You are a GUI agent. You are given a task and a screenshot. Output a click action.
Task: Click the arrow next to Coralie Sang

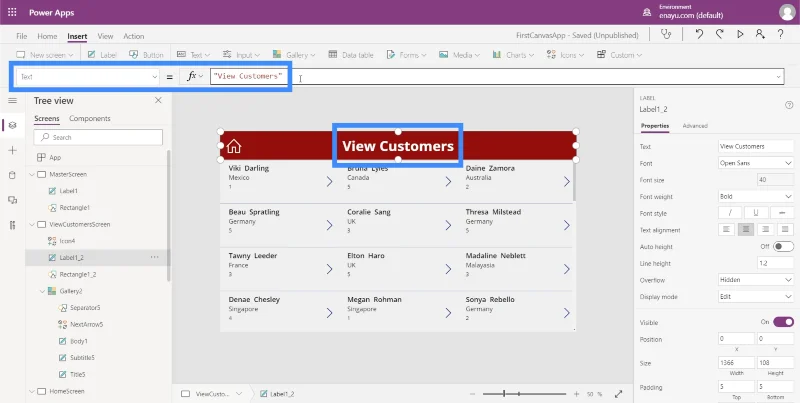[448, 225]
